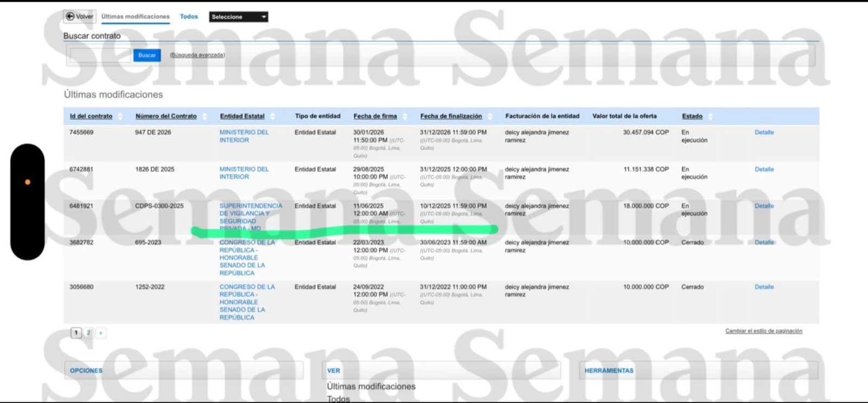Open Cambiar el estilo de paginación link
The image size is (868, 403).
(x=764, y=331)
